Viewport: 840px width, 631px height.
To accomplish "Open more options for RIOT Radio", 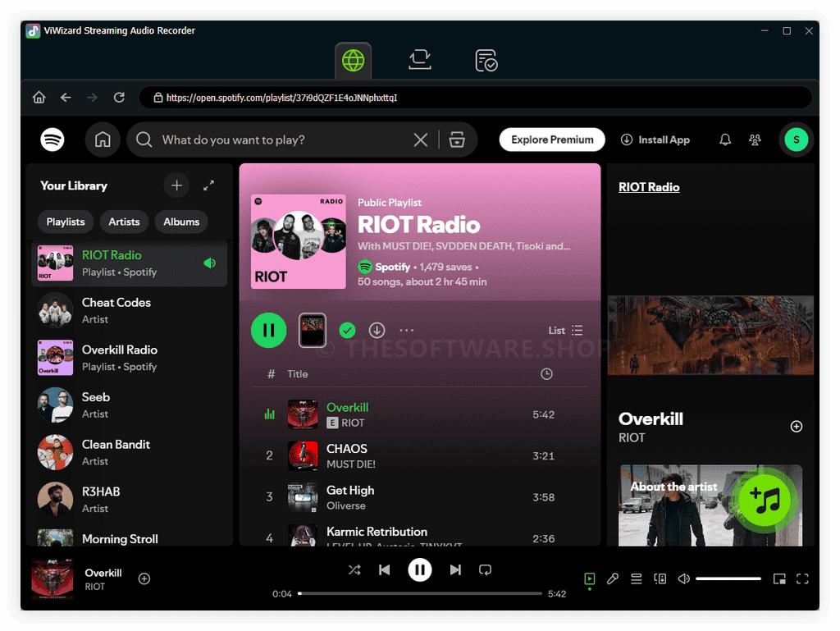I will click(407, 331).
